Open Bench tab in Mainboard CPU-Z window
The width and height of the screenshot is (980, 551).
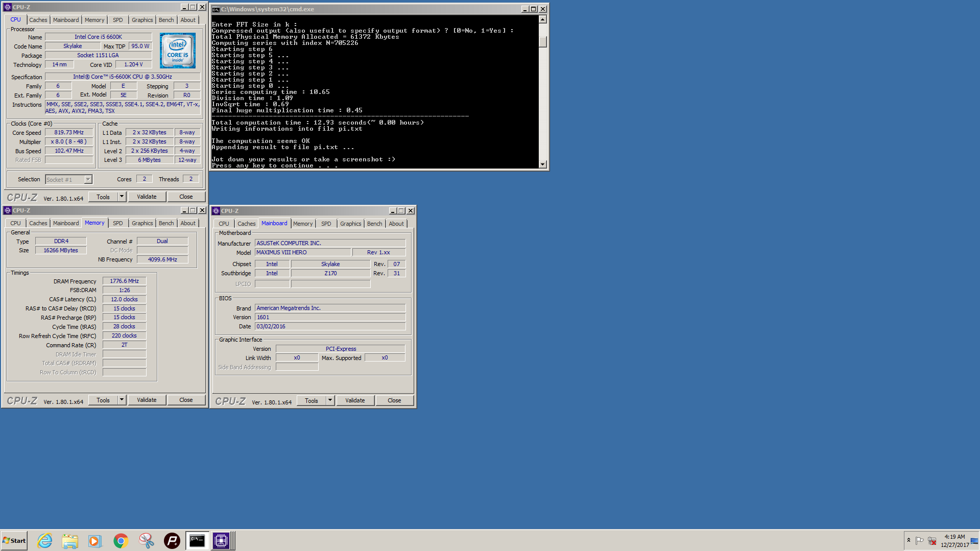[375, 224]
